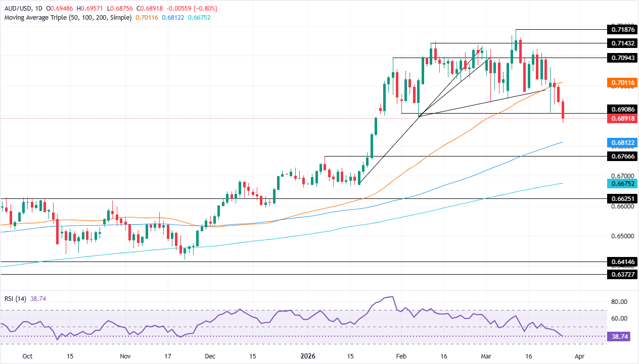Select the RSI (14) indicator label
Screen dimensions: 639x364
(x=16, y=299)
